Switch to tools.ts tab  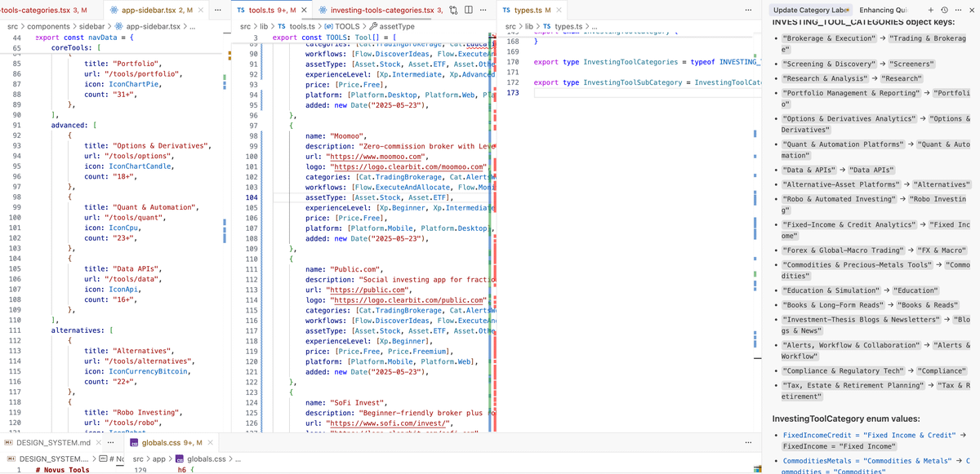(271, 10)
